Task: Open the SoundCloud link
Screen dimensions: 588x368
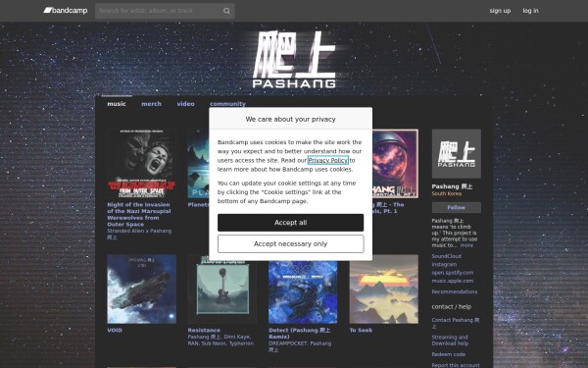Action: pos(446,256)
